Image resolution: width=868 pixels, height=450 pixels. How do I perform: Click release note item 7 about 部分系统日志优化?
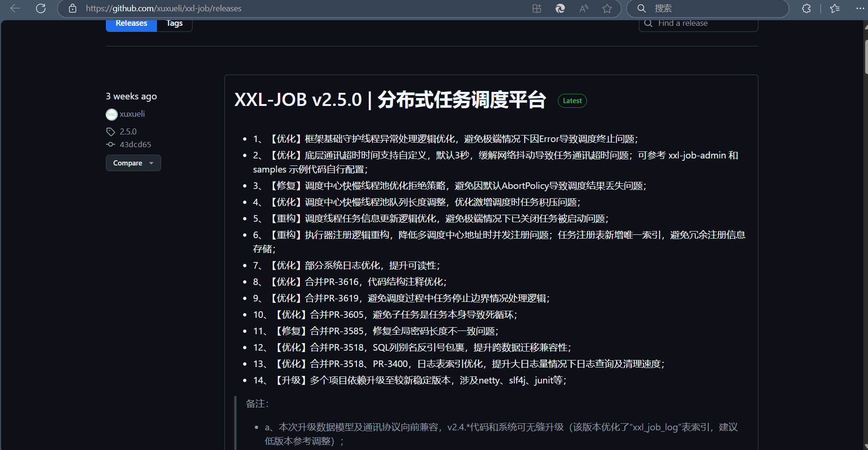pos(347,265)
